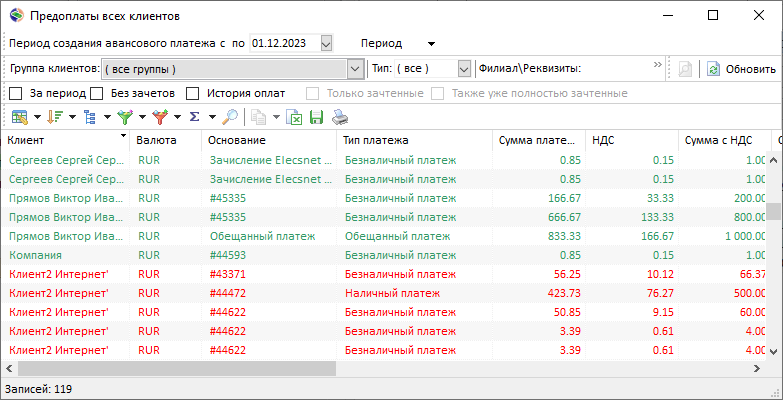Click the Записей: 119 status bar text
Image resolution: width=783 pixels, height=400 pixels.
point(38,388)
